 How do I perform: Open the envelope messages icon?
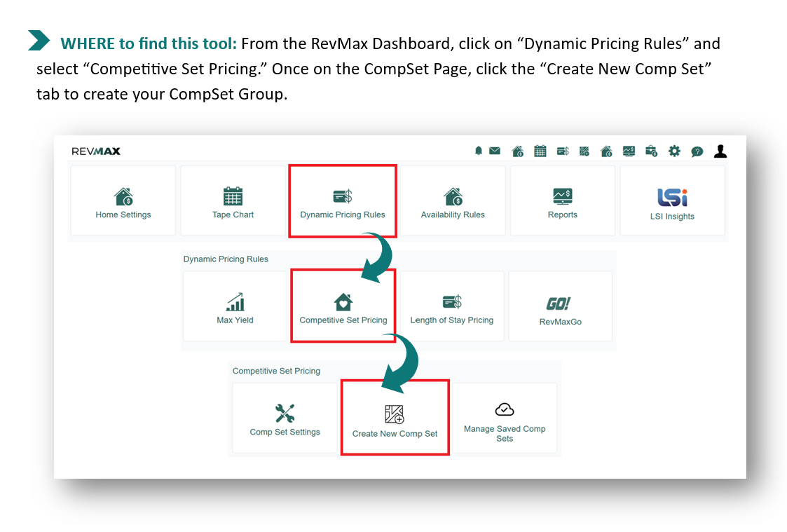click(495, 151)
